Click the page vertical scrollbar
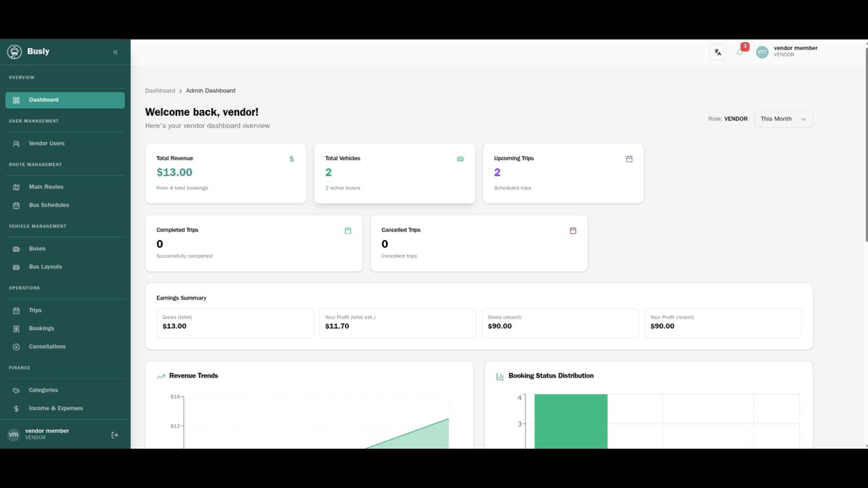The height and width of the screenshot is (488, 868). (x=865, y=141)
